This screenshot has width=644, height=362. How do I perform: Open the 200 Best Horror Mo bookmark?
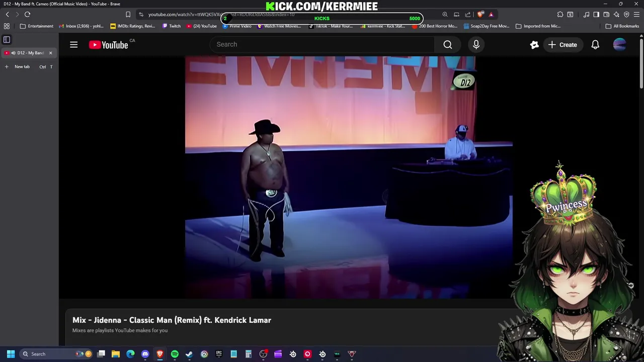coord(435,26)
